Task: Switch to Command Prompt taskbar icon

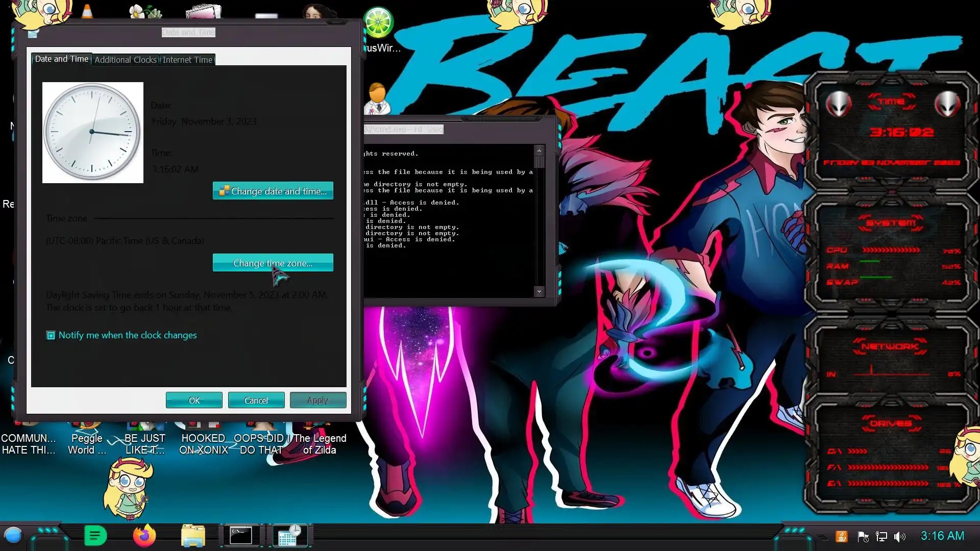Action: pos(240,536)
